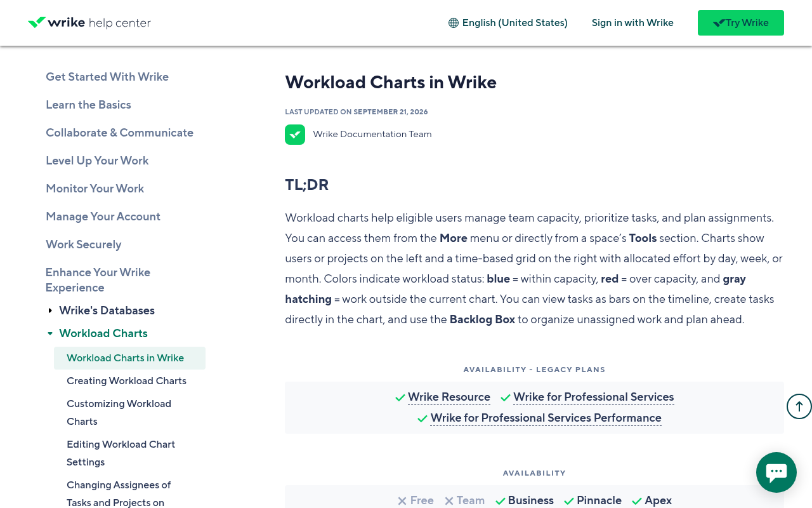This screenshot has width=812, height=508.
Task: Collapse the Workload Charts section
Action: 50,333
